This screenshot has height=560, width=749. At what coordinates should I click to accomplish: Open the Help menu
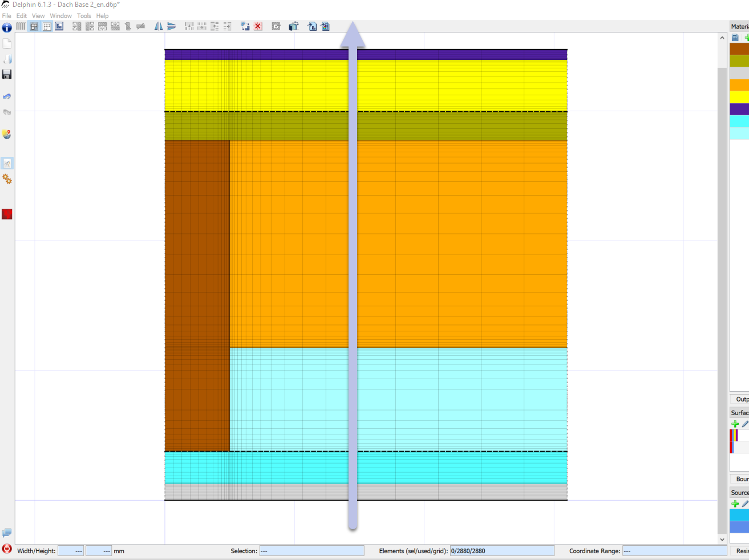click(102, 16)
